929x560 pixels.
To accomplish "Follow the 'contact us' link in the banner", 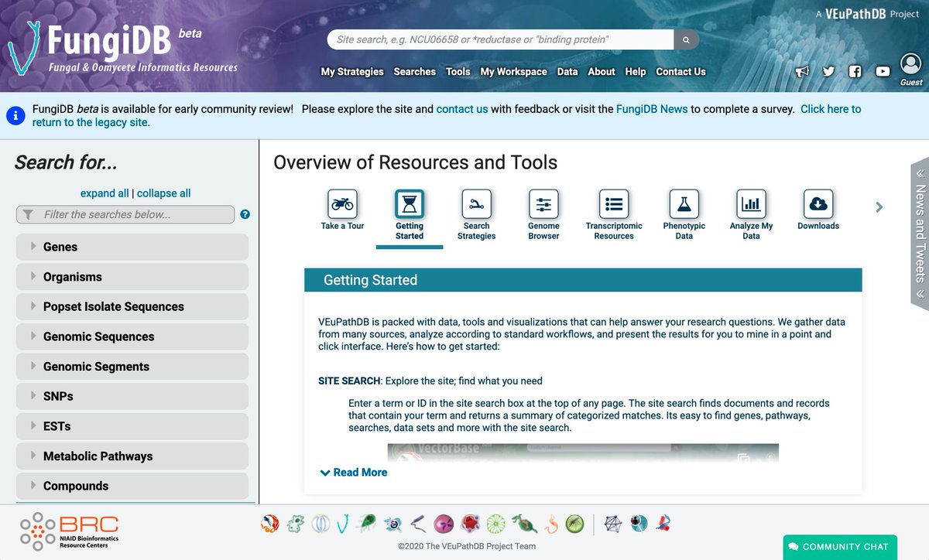I will 462,109.
